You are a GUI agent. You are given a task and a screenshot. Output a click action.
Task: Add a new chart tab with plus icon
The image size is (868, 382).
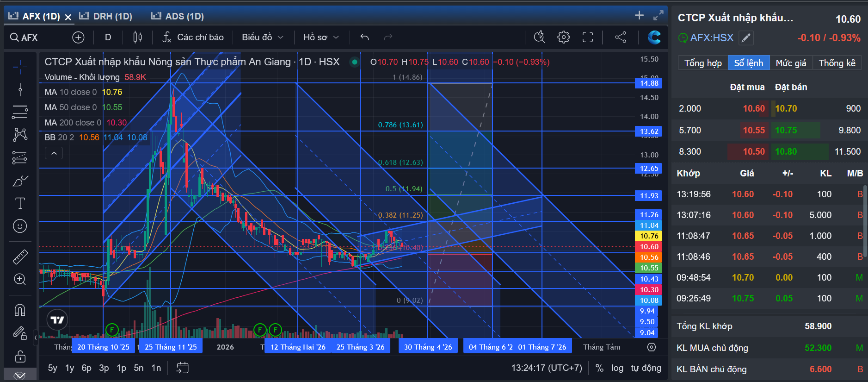coord(639,15)
